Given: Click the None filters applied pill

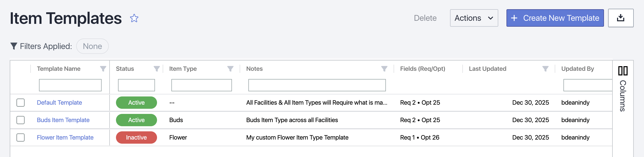Looking at the screenshot, I should [x=92, y=46].
